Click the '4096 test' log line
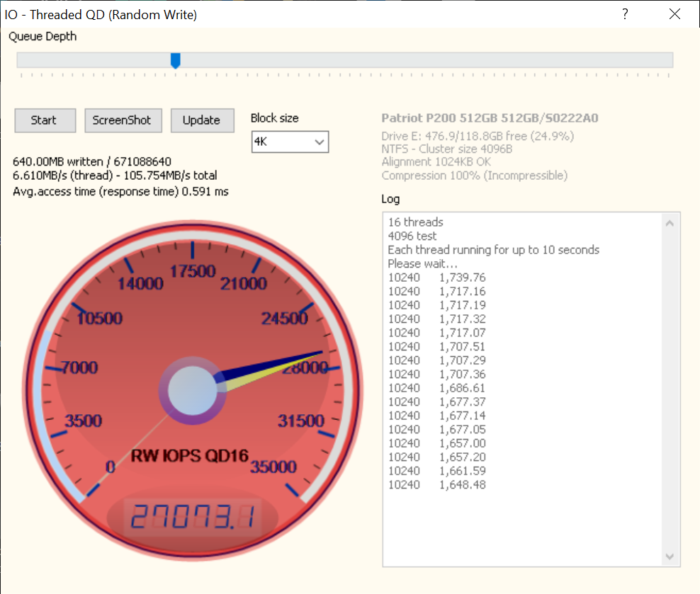Screen dimensions: 700x594 [412, 236]
